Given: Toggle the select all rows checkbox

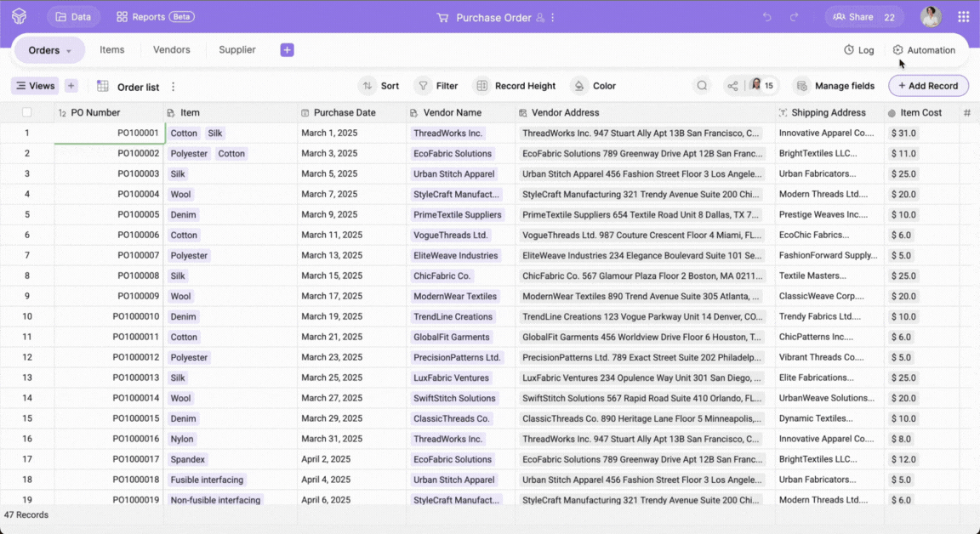Looking at the screenshot, I should [27, 113].
